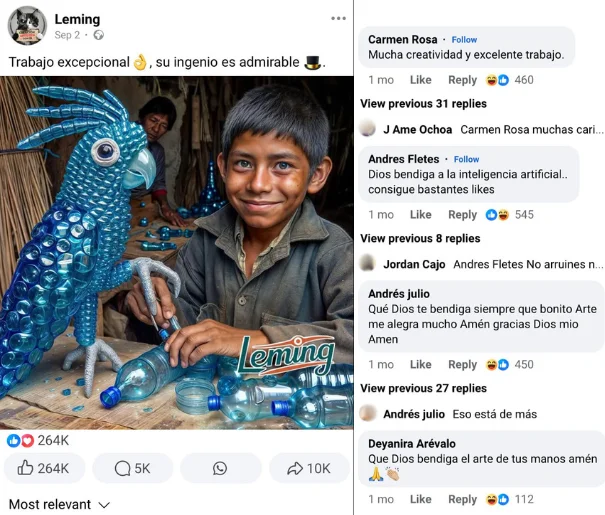Open the Leming page name link
This screenshot has height=515, width=605.
(x=77, y=19)
